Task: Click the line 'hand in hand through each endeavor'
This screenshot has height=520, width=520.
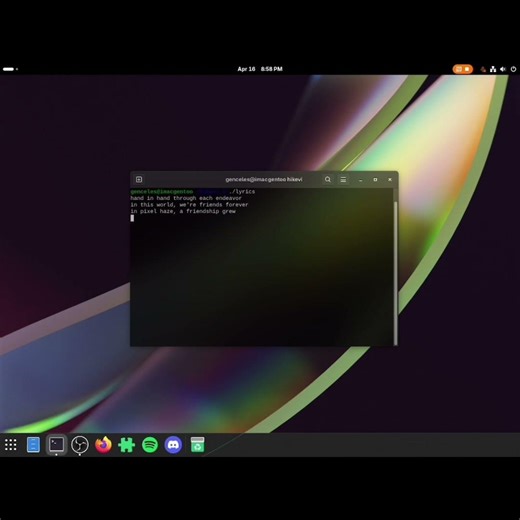Action: 186,198
